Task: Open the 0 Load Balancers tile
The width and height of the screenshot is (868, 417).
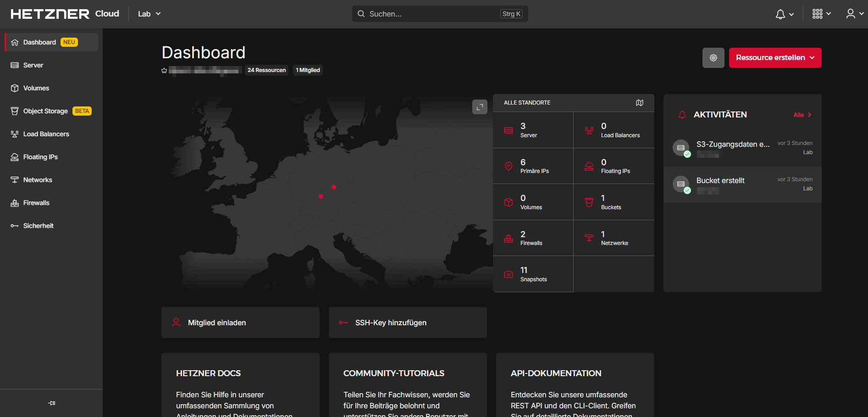Action: click(x=614, y=130)
